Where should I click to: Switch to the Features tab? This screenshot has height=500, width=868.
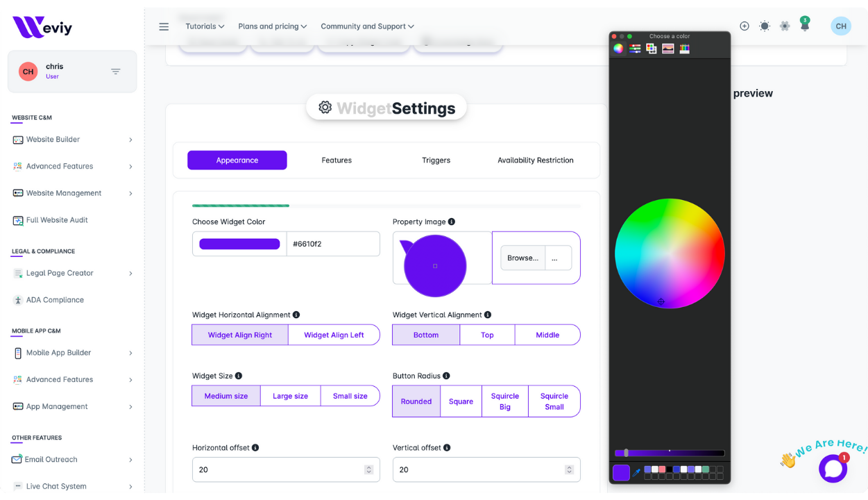337,160
